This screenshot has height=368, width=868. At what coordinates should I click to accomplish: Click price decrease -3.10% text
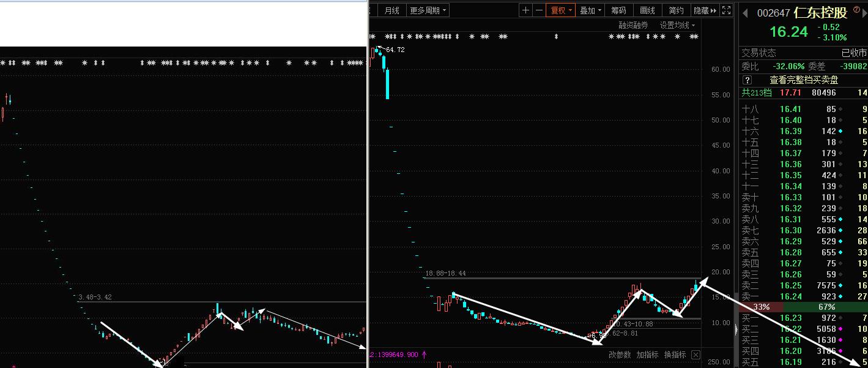pyautogui.click(x=831, y=37)
